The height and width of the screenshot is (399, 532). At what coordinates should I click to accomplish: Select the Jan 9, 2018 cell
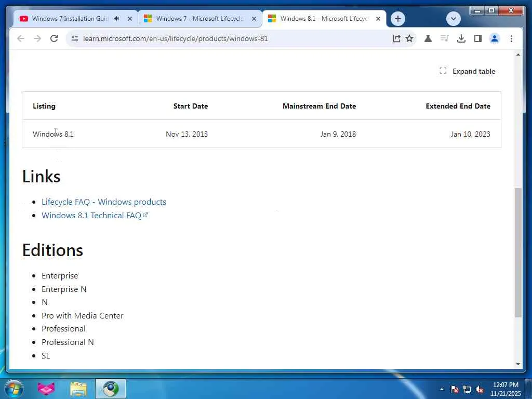[338, 134]
